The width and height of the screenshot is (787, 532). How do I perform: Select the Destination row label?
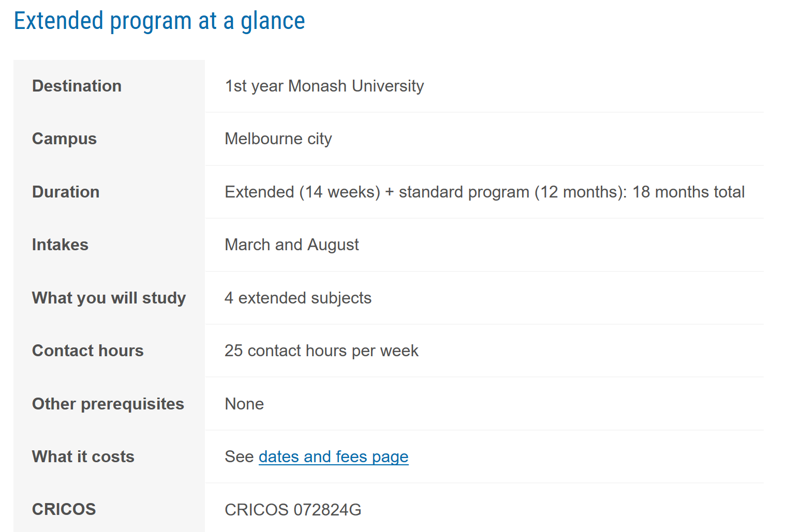(77, 86)
